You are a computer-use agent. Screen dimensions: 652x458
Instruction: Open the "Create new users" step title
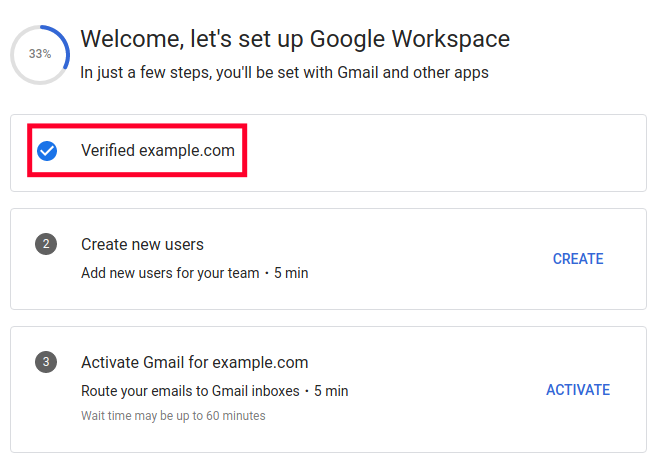(142, 245)
